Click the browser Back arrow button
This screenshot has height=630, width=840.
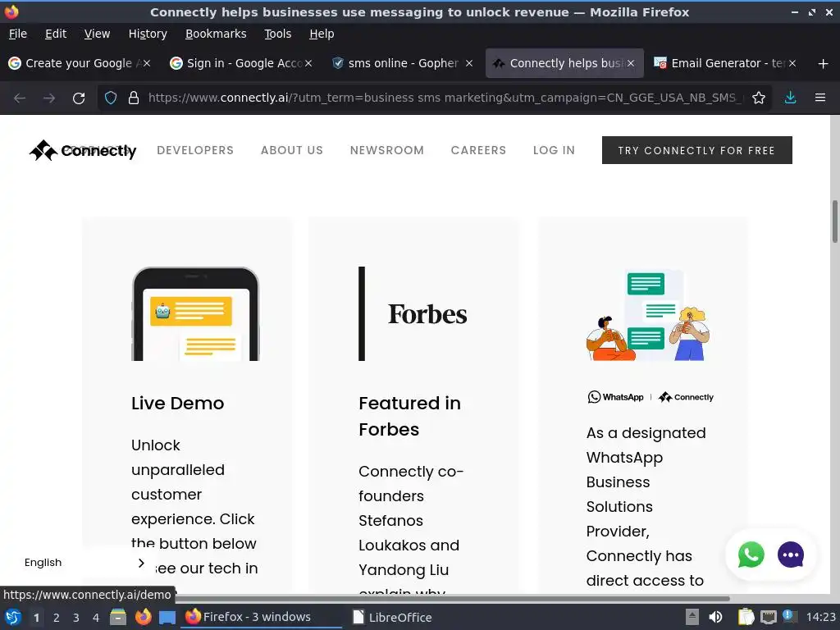pyautogui.click(x=20, y=98)
